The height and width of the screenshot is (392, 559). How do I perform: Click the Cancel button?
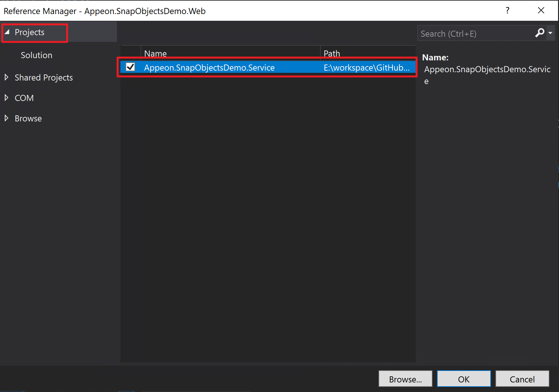coord(522,379)
